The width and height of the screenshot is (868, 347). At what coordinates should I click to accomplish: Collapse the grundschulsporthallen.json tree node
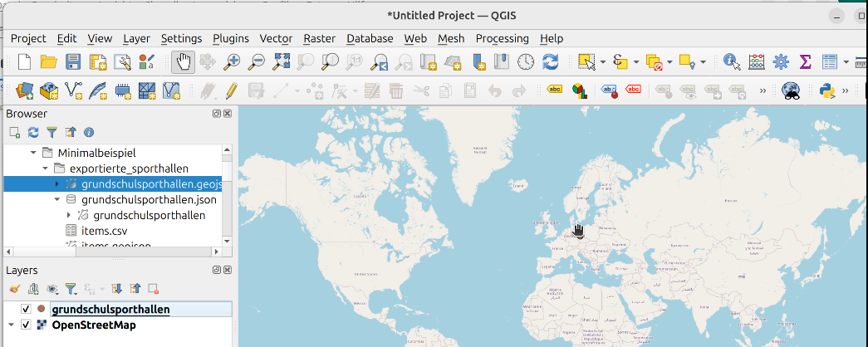[x=57, y=199]
